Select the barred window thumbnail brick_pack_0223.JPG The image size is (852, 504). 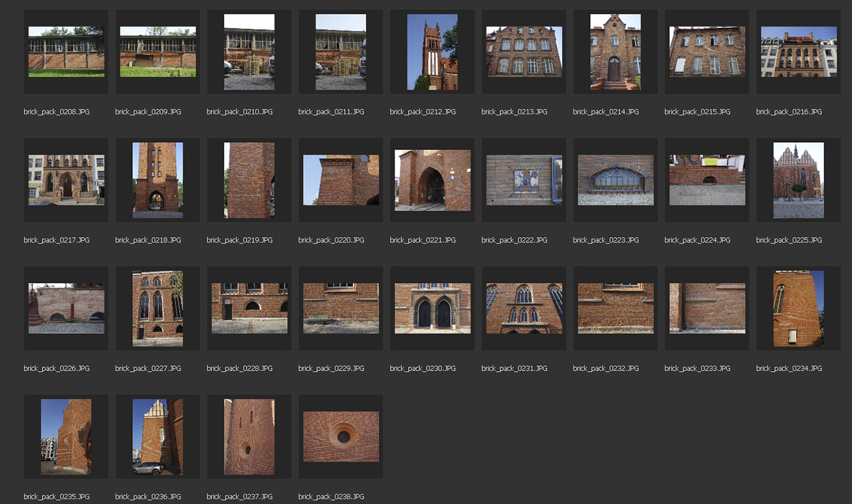(x=615, y=180)
